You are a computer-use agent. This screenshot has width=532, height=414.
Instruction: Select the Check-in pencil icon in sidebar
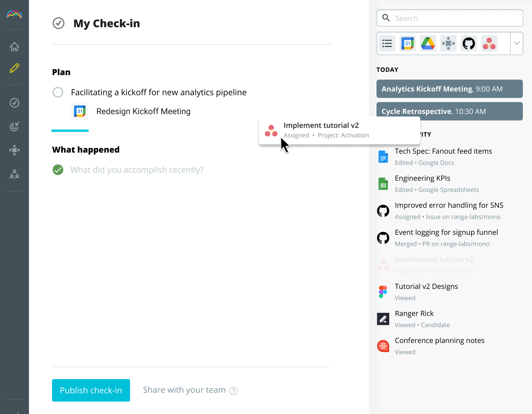pyautogui.click(x=14, y=68)
